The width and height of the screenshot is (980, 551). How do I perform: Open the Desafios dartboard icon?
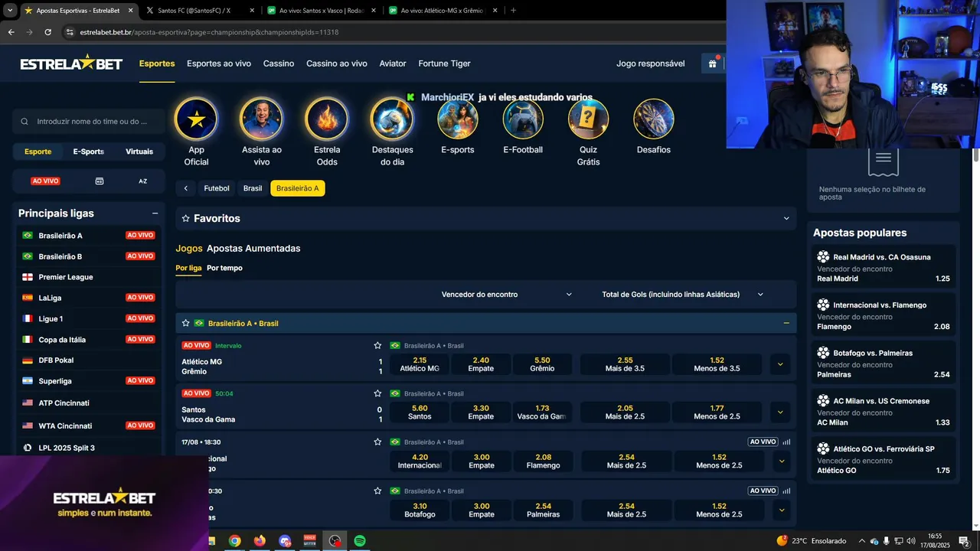pos(654,119)
